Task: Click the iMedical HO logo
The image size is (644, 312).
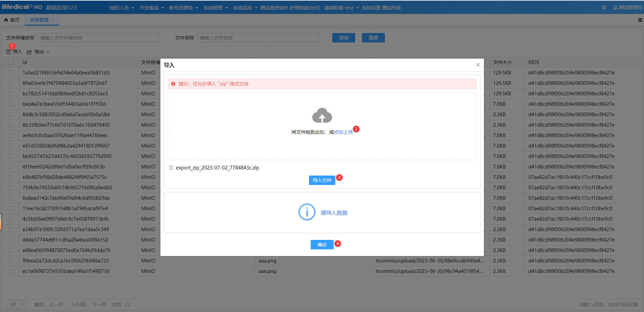Action: [x=22, y=7]
